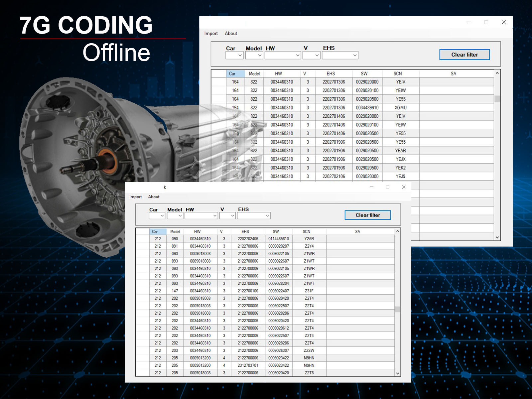Select the row with SCN XGMU
This screenshot has width=532, height=399.
(400, 108)
